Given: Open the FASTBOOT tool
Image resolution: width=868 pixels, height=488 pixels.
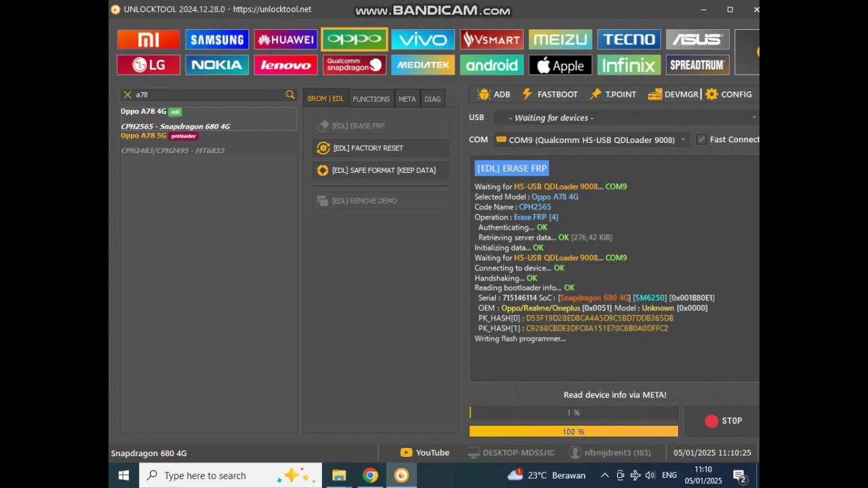Looking at the screenshot, I should (549, 94).
